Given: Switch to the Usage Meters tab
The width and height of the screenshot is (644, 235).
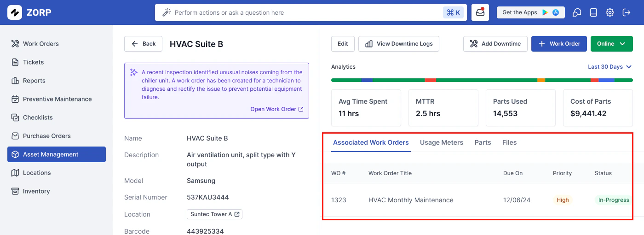Looking at the screenshot, I should (442, 142).
